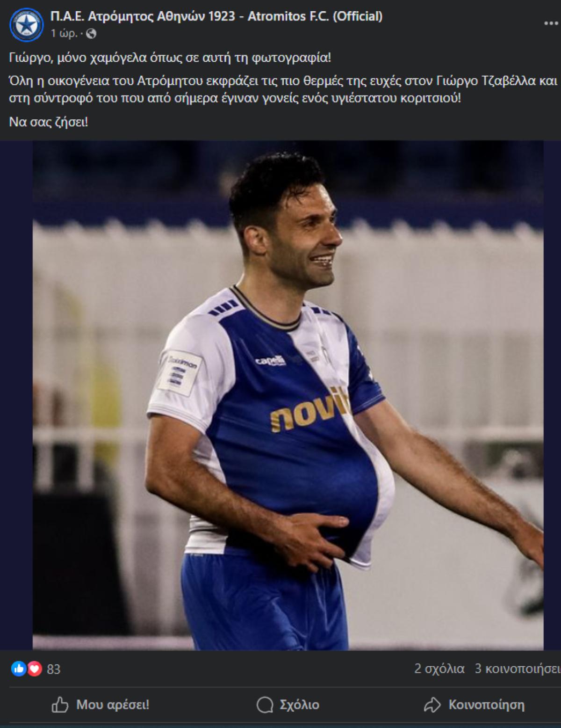Open the Atromitos F.C. (Official) page name link

[216, 17]
